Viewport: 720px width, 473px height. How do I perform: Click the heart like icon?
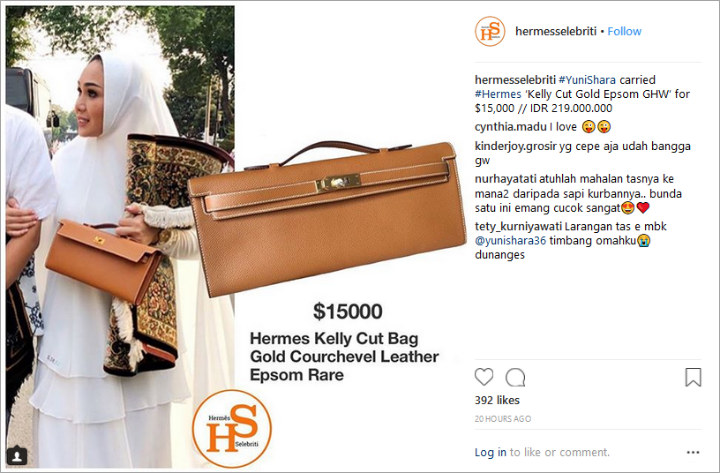coord(484,377)
